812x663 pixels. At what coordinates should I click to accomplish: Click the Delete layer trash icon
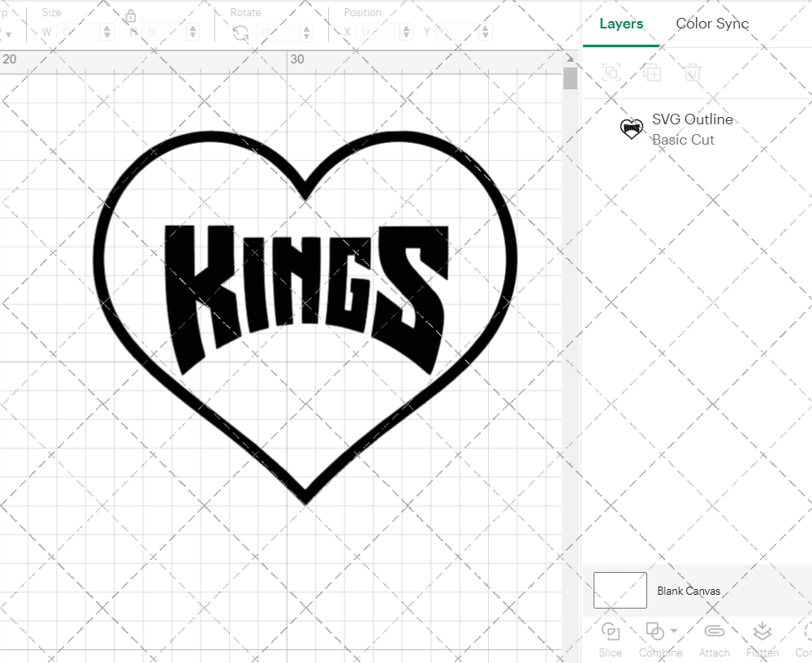tap(693, 72)
